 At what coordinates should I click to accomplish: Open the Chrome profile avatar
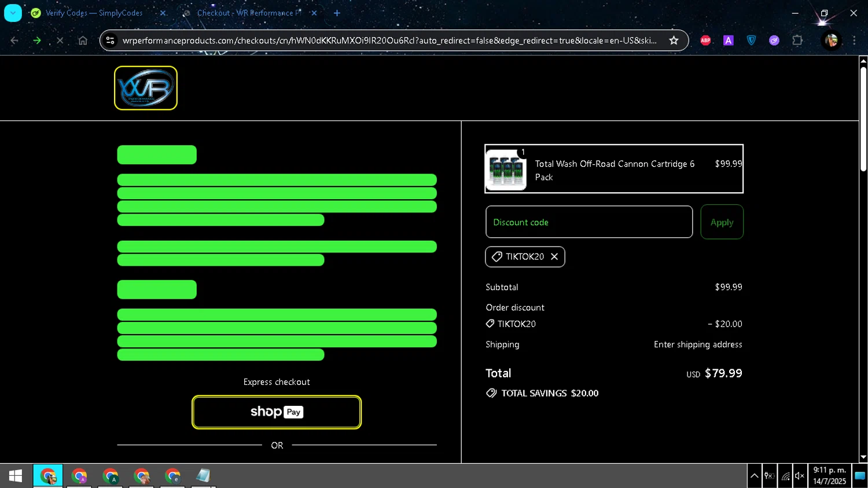832,41
